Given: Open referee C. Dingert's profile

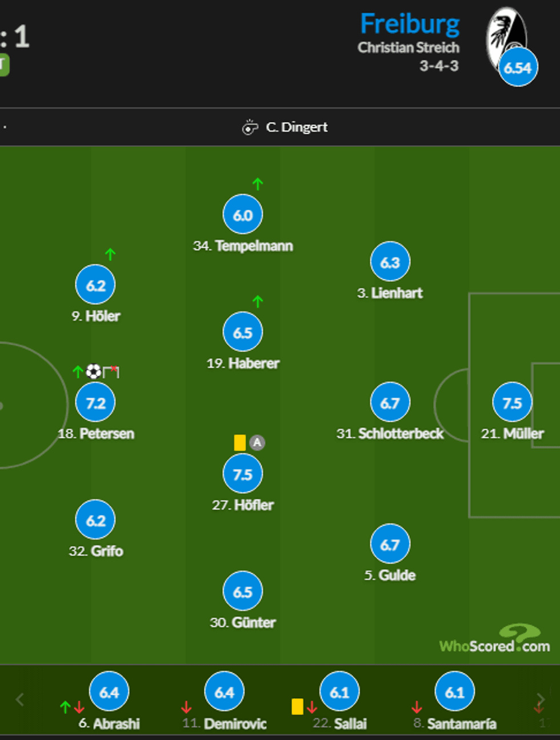Looking at the screenshot, I should 297,127.
